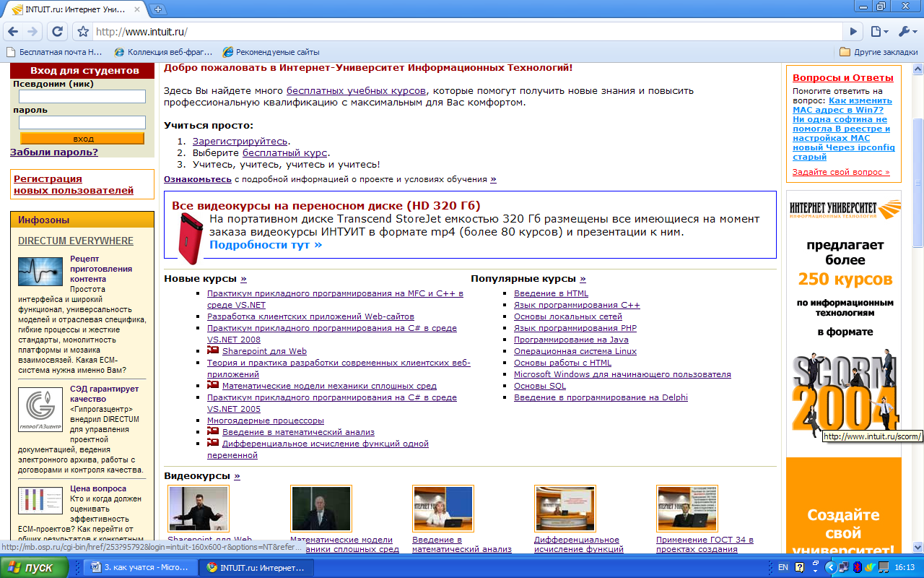924x578 pixels.
Task: Open Математические модели video thumbnail
Action: coord(321,509)
